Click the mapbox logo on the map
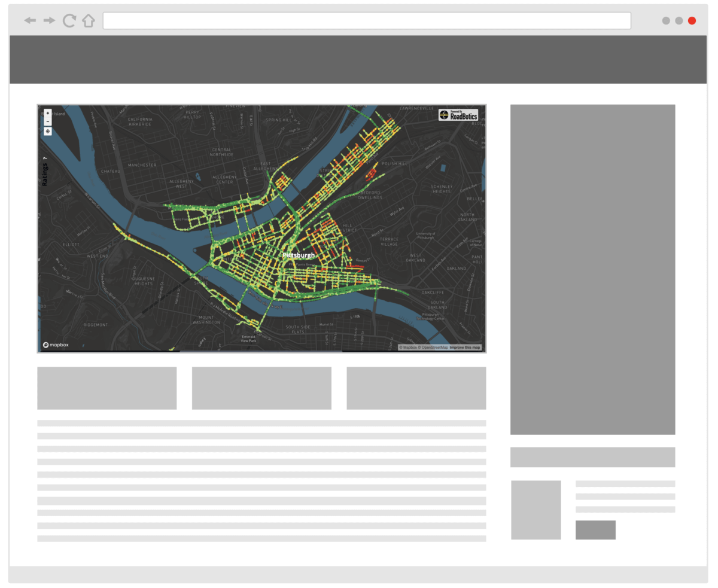 click(x=56, y=345)
